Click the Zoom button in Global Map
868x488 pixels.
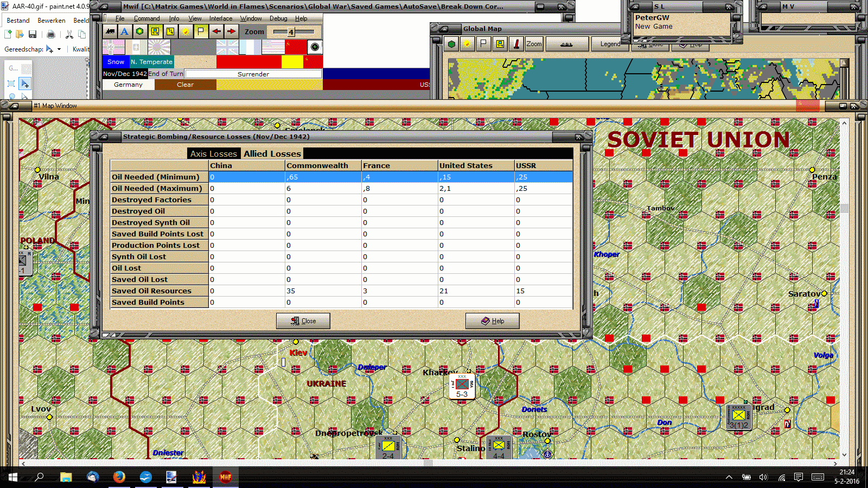pyautogui.click(x=534, y=44)
